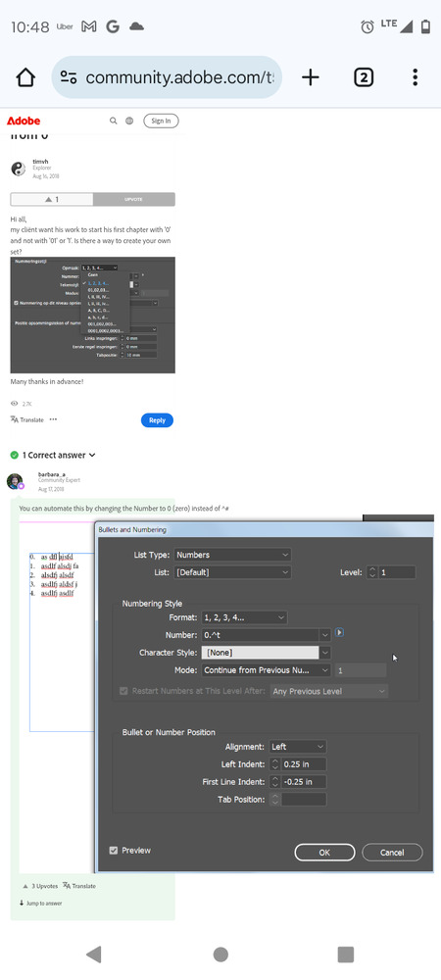This screenshot has width=441, height=980.
Task: Open the language globe icon
Action: click(x=129, y=121)
